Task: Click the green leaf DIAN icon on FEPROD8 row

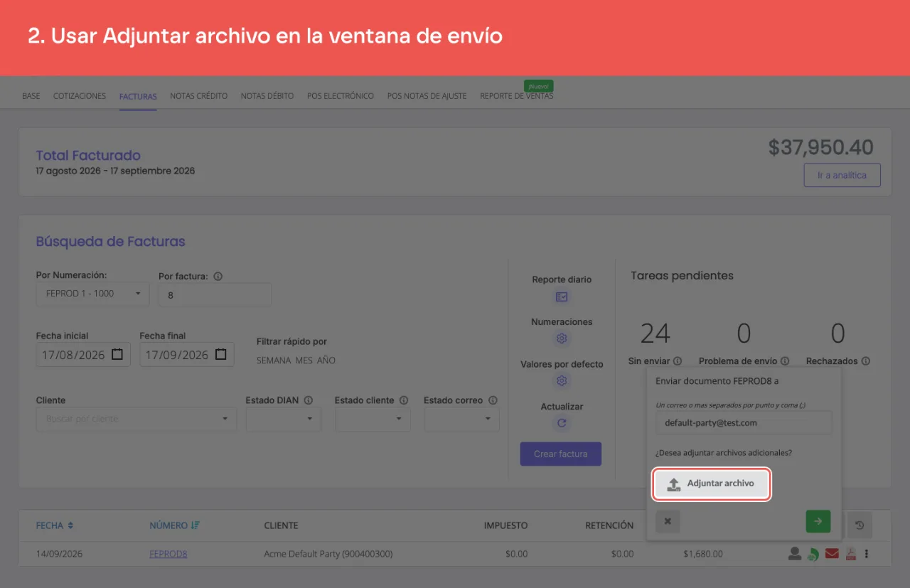Action: [813, 555]
